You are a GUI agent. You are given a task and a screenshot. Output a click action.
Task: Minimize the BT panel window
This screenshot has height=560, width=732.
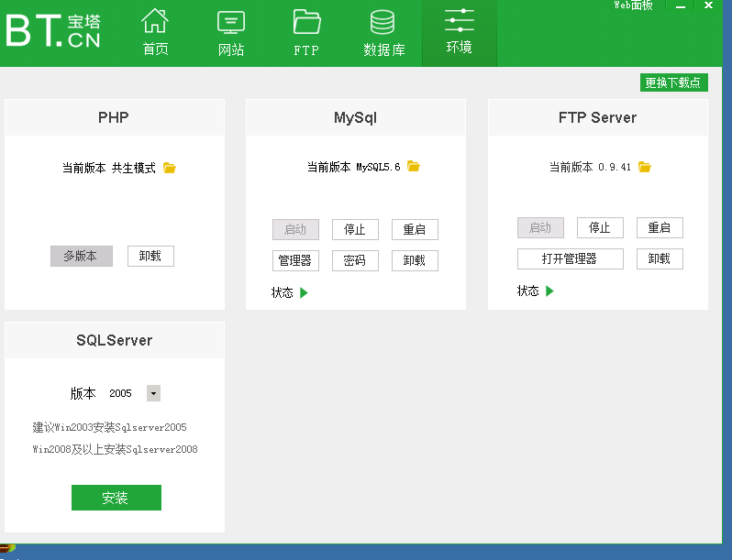[681, 5]
